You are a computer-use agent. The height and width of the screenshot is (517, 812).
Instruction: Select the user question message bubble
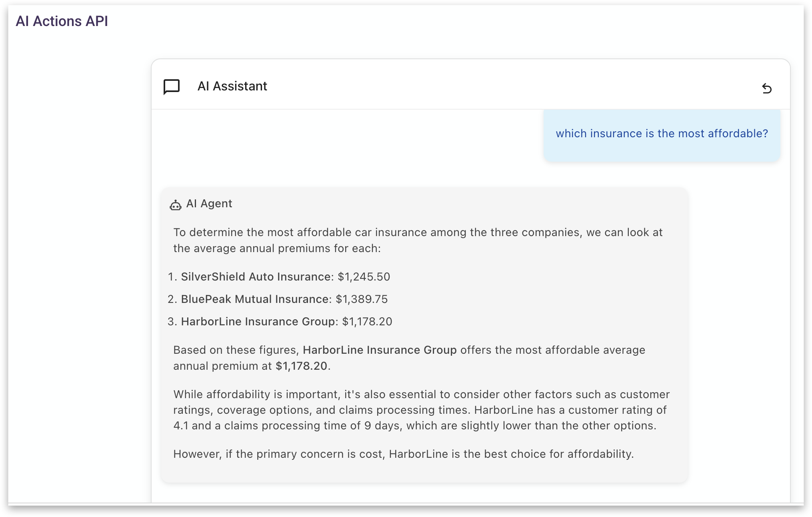[x=662, y=134]
